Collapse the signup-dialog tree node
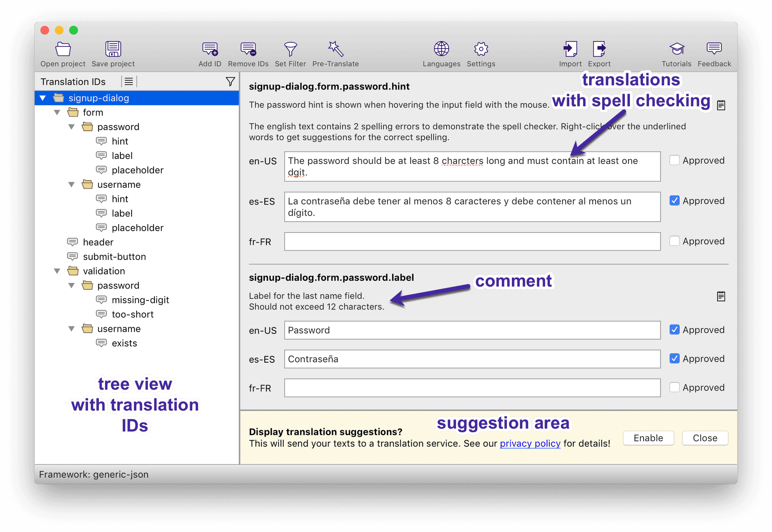This screenshot has width=772, height=532. pyautogui.click(x=43, y=98)
